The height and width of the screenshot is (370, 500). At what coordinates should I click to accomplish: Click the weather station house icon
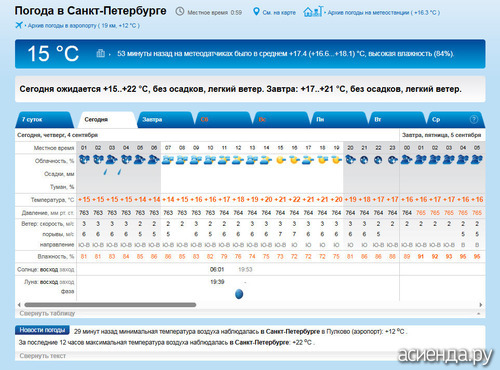pyautogui.click(x=313, y=12)
